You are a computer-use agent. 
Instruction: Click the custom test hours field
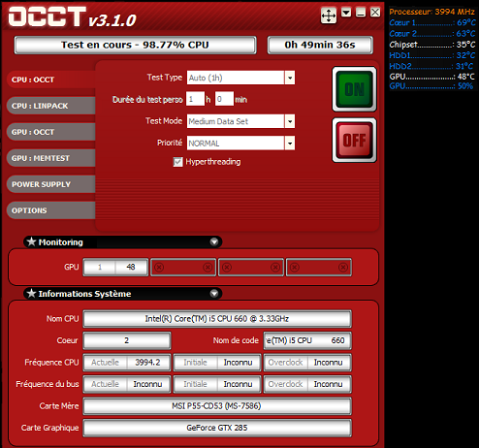195,99
